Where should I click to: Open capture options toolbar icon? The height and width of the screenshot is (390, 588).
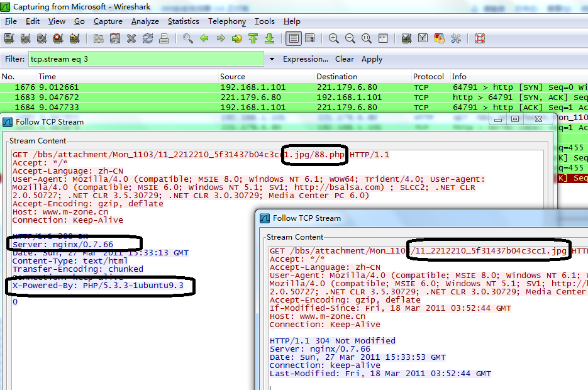coord(26,38)
